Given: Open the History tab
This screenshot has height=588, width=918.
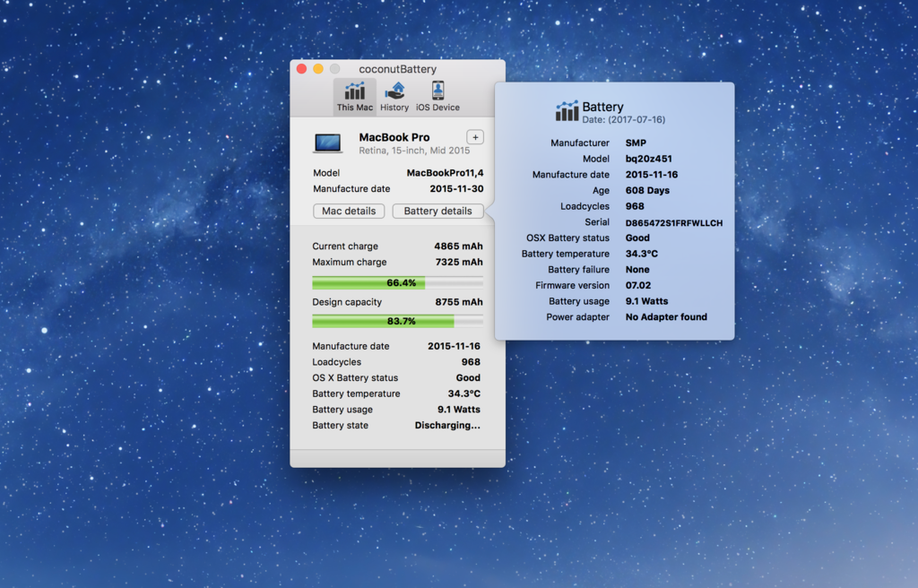Looking at the screenshot, I should click(394, 97).
